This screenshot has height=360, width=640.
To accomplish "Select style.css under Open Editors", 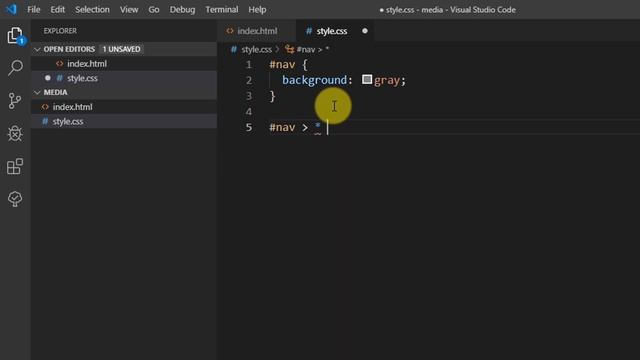I will click(124, 78).
